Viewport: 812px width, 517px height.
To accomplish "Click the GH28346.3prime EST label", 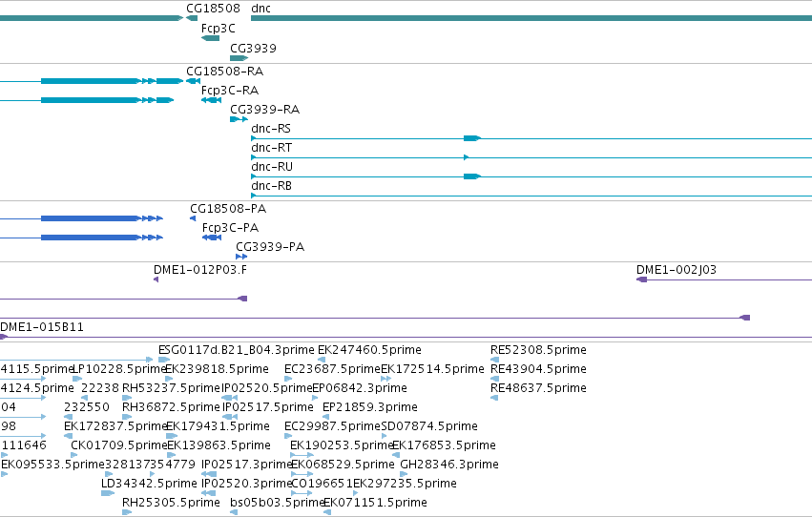I will [449, 465].
